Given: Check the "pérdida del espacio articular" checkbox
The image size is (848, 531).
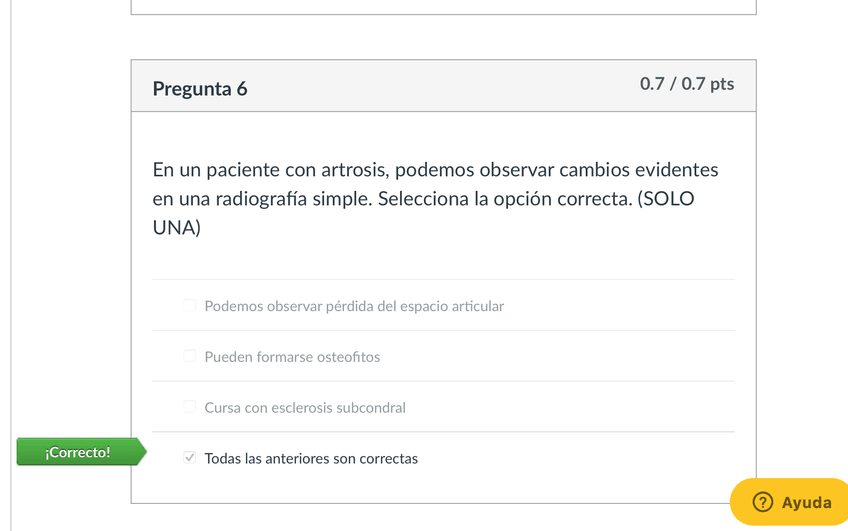Looking at the screenshot, I should [189, 305].
